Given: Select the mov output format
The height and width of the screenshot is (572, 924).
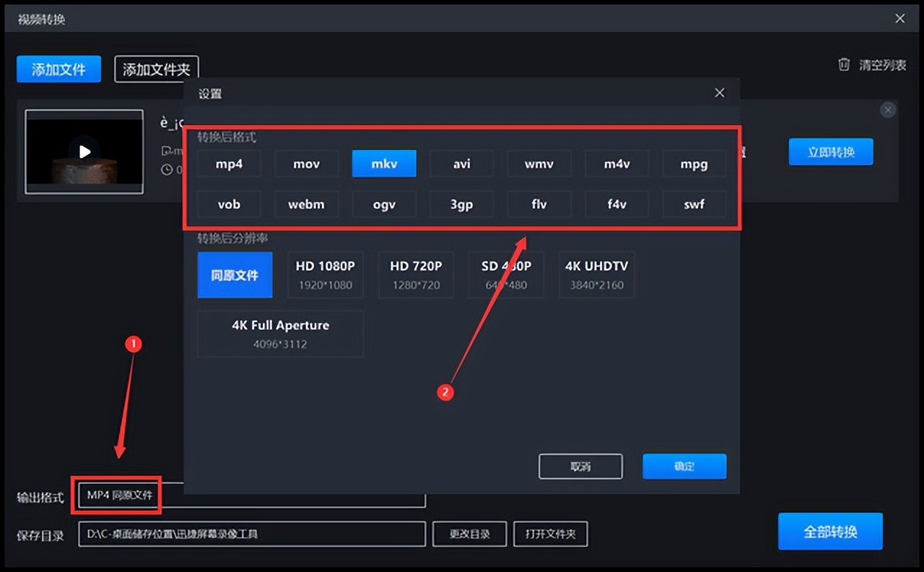Looking at the screenshot, I should tap(306, 164).
